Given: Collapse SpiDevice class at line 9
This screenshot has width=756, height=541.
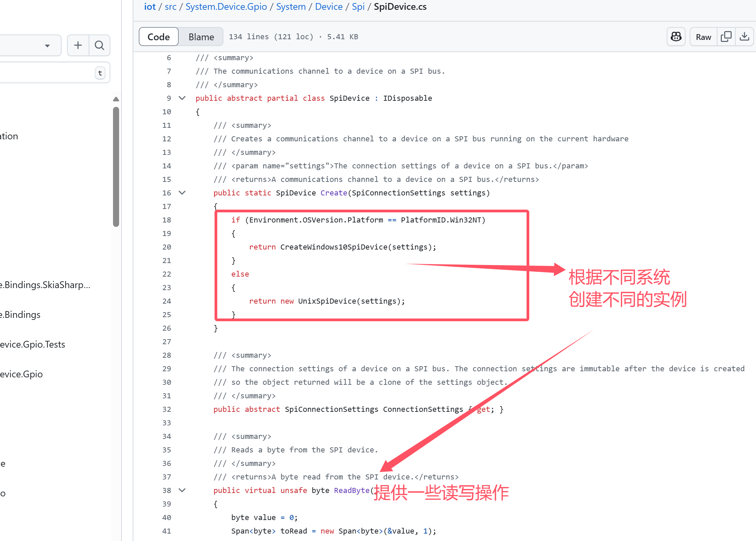Looking at the screenshot, I should (x=182, y=98).
